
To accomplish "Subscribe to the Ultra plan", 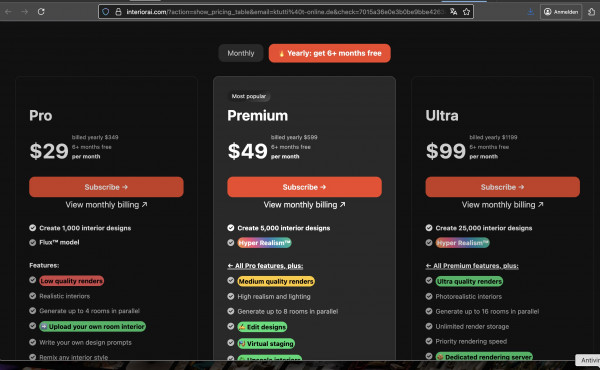I will [x=502, y=187].
